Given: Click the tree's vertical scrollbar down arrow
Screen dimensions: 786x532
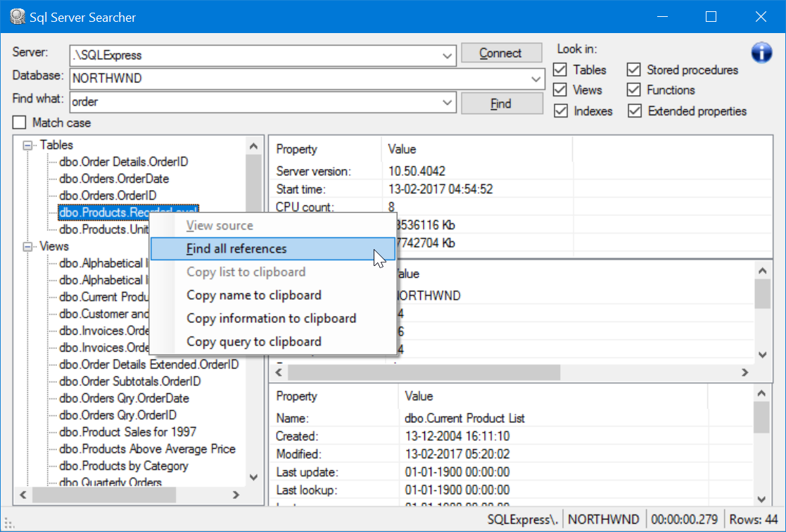Looking at the screenshot, I should [253, 477].
